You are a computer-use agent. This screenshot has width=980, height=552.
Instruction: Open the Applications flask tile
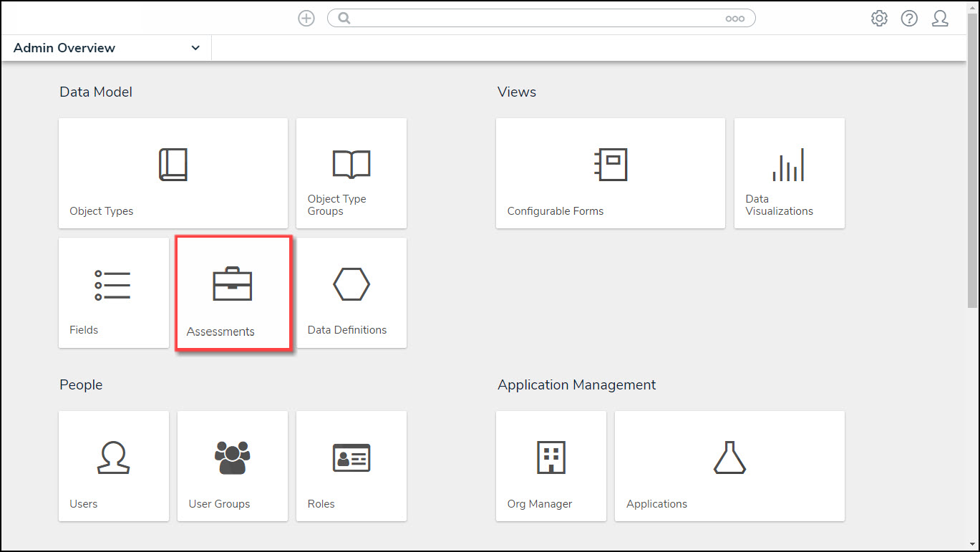coord(729,465)
